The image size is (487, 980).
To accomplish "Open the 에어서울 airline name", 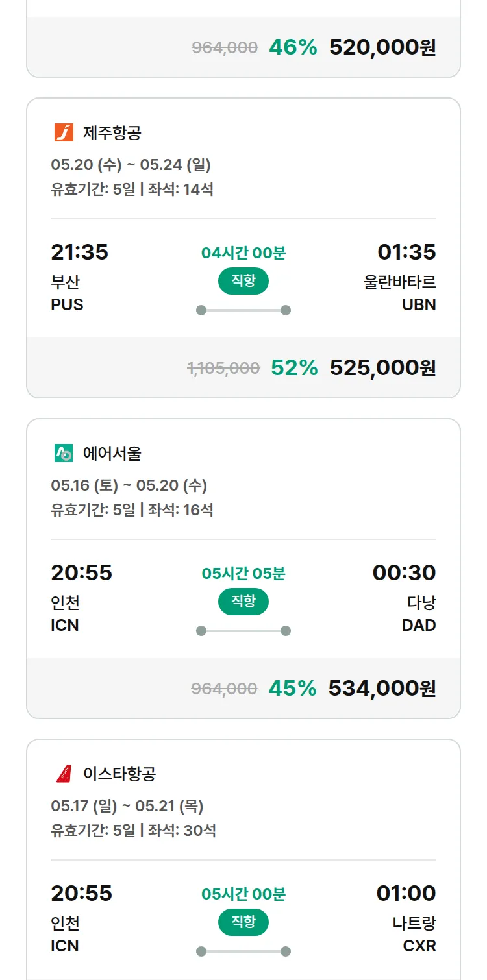I will click(112, 454).
